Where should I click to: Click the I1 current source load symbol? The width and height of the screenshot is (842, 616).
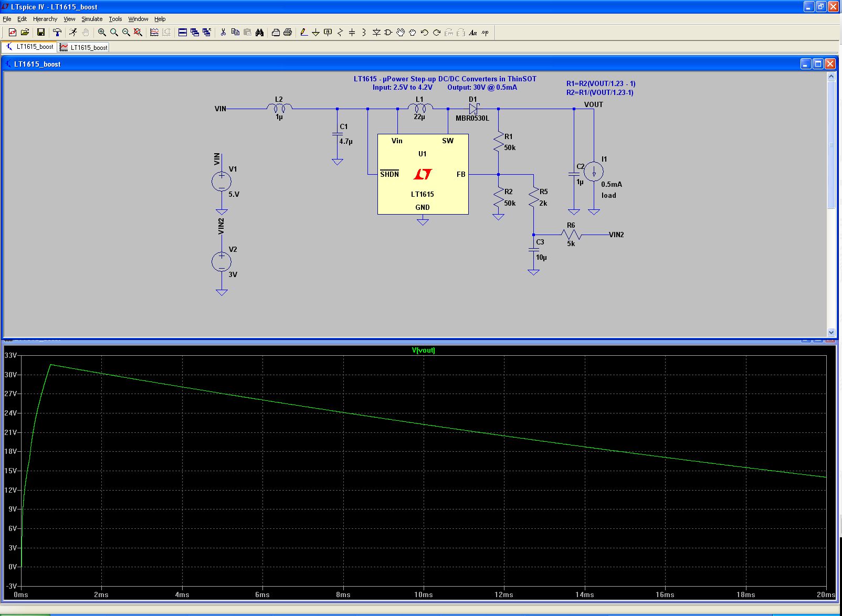[x=594, y=172]
